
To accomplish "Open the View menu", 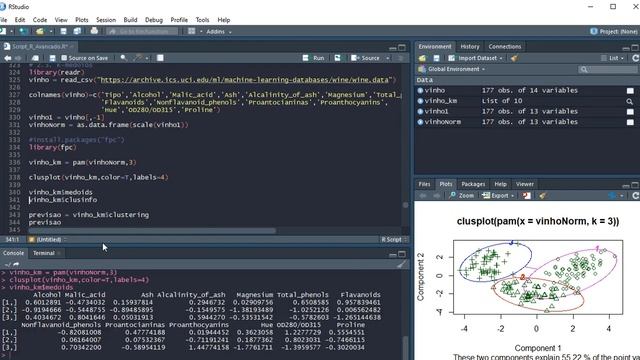I will [x=61, y=20].
